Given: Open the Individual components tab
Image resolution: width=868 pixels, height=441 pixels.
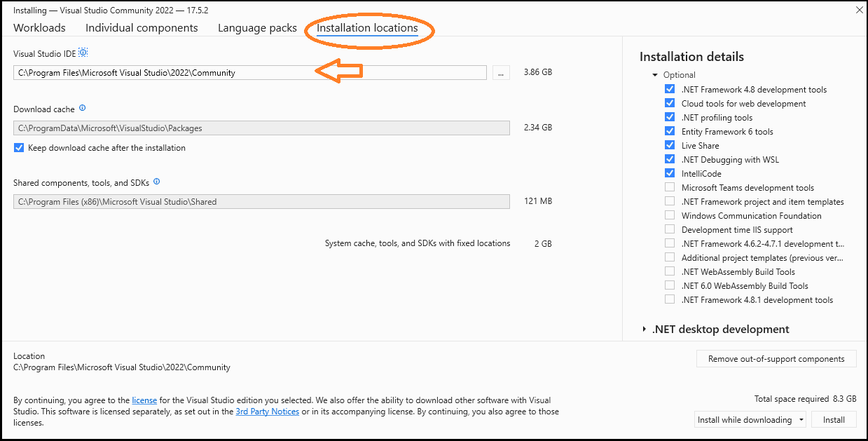Looking at the screenshot, I should tap(142, 27).
